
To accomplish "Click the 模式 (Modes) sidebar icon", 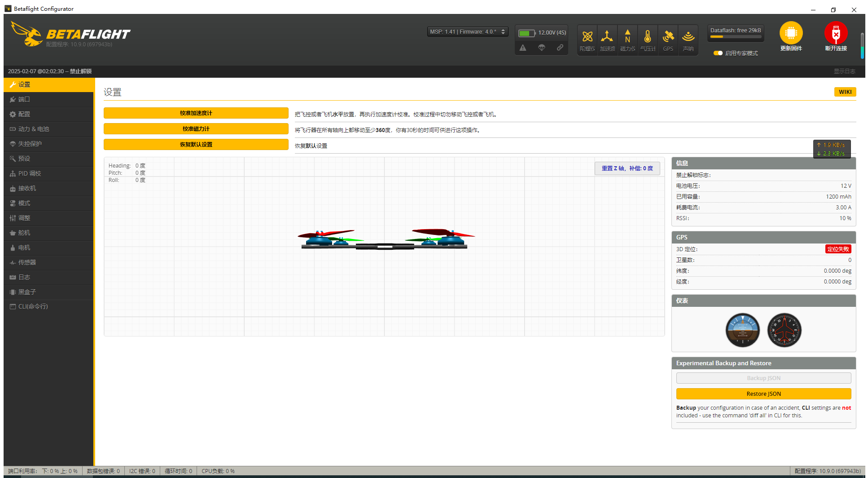I will click(x=13, y=204).
